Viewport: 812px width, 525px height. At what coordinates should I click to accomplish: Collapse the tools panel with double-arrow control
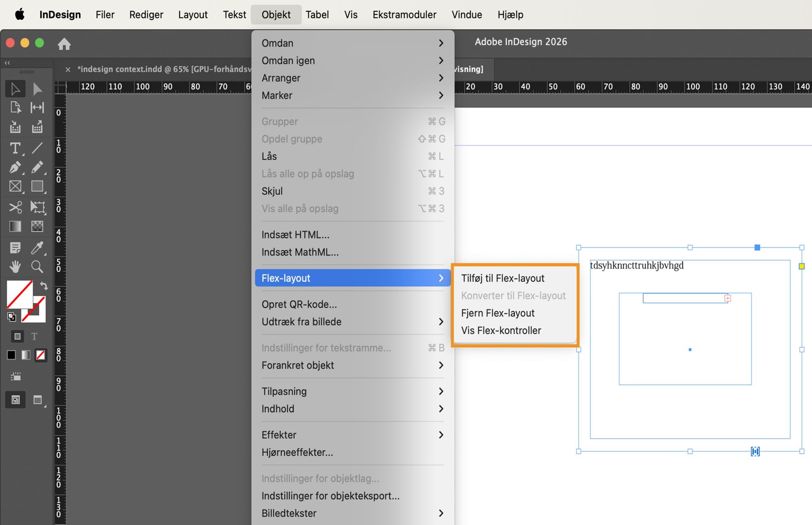[x=7, y=63]
